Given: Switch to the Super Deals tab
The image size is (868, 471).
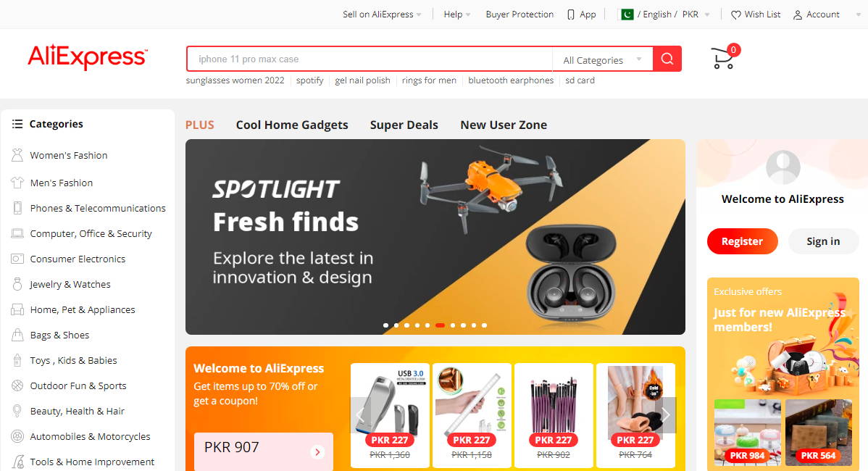Looking at the screenshot, I should click(404, 125).
